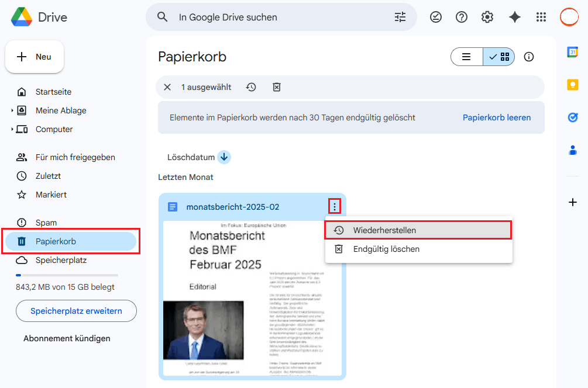Open the Google apps grid
The width and height of the screenshot is (588, 388).
[x=541, y=17]
